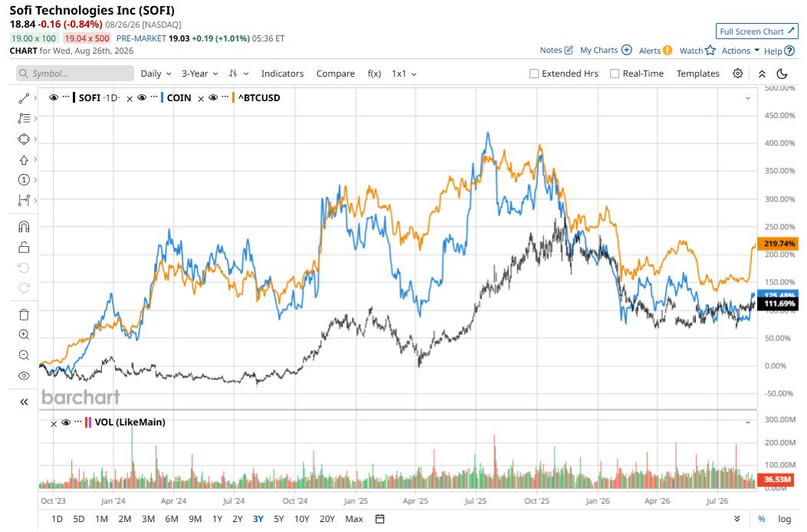Toggle the magnet snap mode
Image resolution: width=807 pixels, height=532 pixels.
point(24,227)
